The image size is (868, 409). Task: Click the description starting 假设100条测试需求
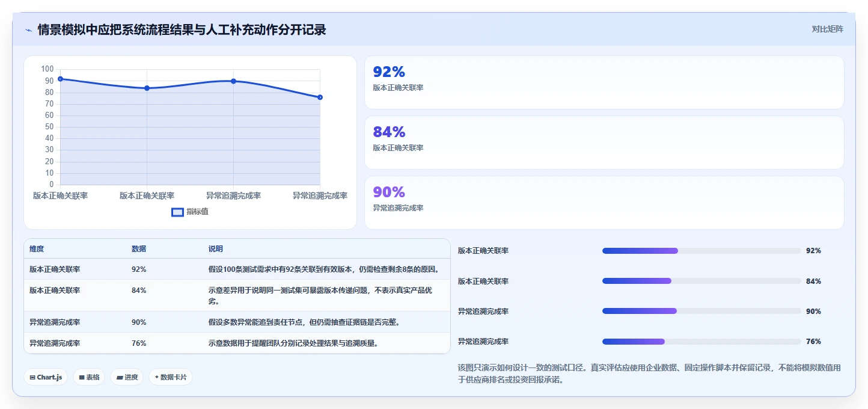[x=324, y=269]
